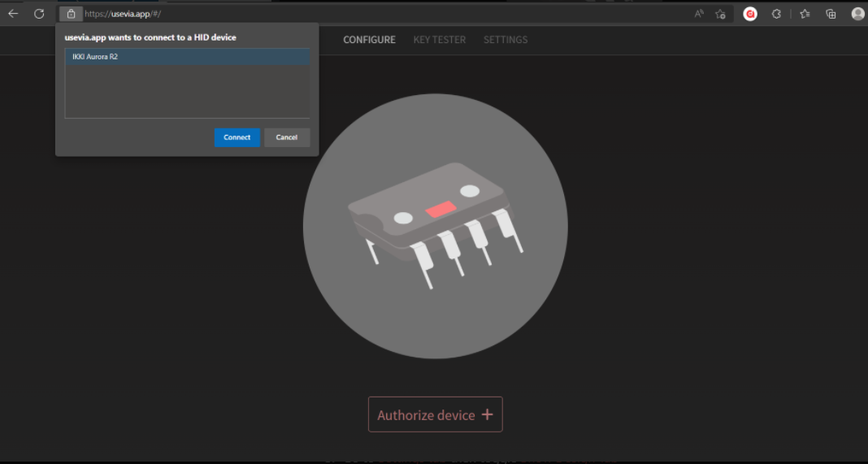868x464 pixels.
Task: Switch to the KEY TESTER tab
Action: tap(440, 40)
